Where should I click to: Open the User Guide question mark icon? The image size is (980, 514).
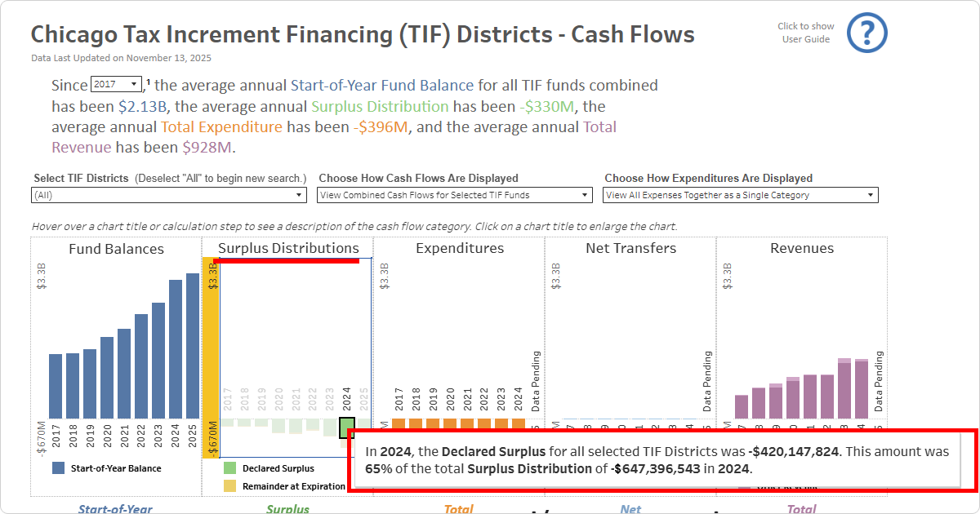(x=866, y=33)
